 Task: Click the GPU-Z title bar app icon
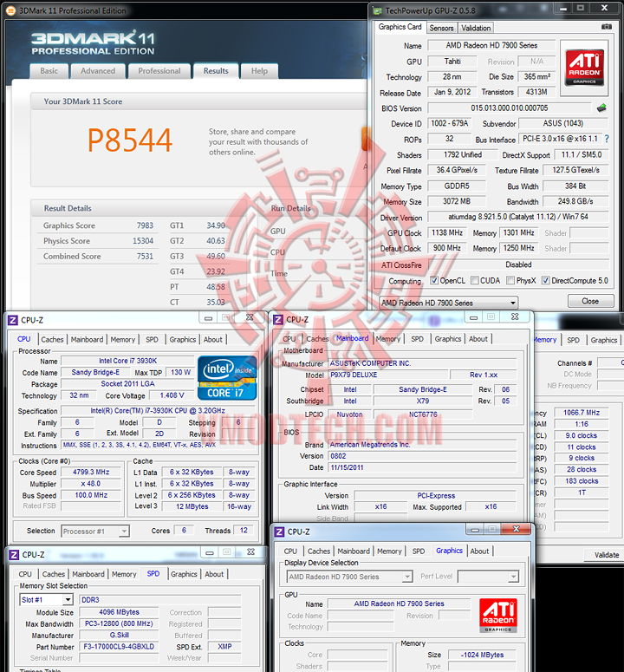click(x=377, y=10)
